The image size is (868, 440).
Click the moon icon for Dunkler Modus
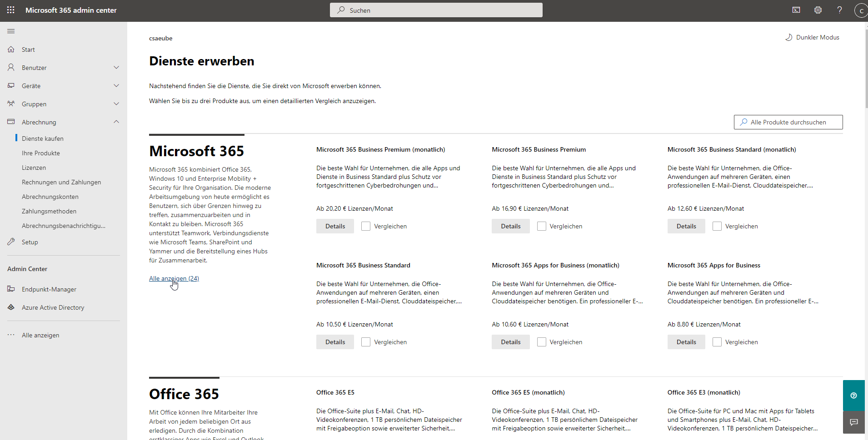(x=789, y=37)
